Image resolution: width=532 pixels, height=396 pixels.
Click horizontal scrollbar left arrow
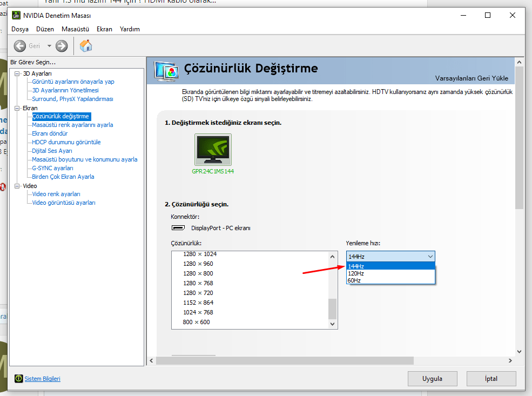[x=151, y=361]
